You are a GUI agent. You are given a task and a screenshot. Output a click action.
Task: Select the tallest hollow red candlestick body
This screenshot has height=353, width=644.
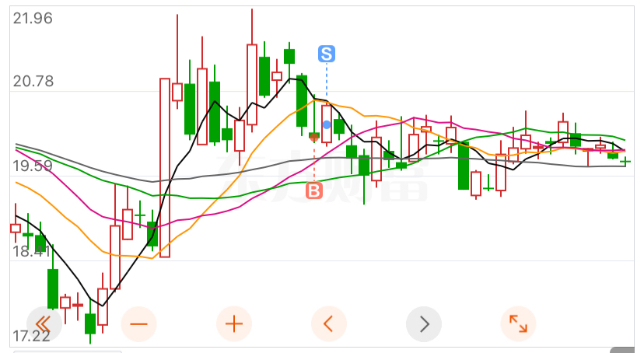(x=165, y=168)
